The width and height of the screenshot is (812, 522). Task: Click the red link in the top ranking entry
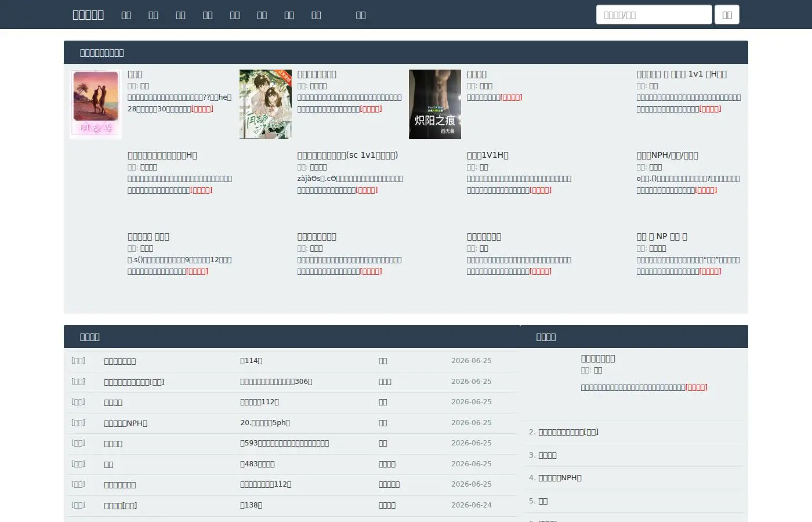click(x=697, y=387)
